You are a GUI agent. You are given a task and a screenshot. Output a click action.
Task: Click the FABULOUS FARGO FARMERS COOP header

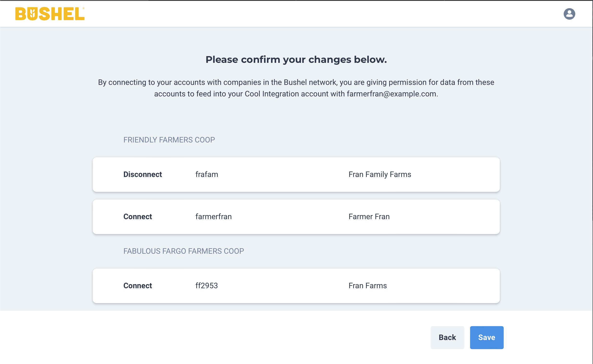pyautogui.click(x=184, y=251)
